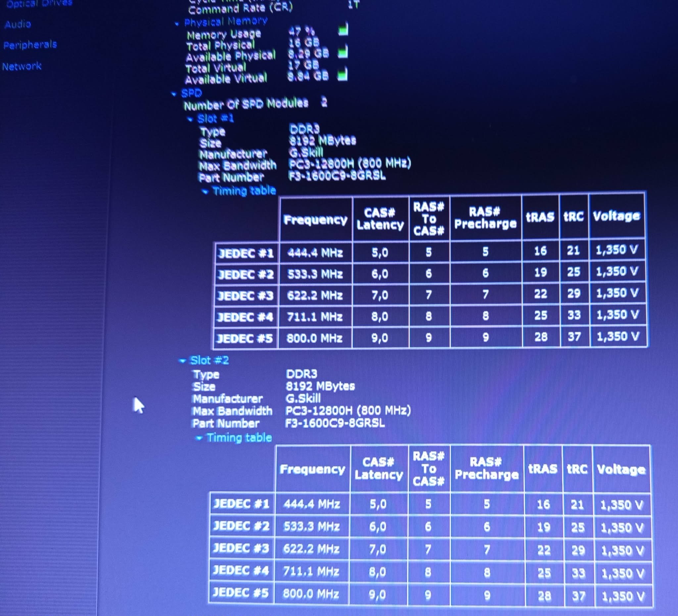Click the green graph icon beside Available Physical
The width and height of the screenshot is (678, 616).
point(343,52)
